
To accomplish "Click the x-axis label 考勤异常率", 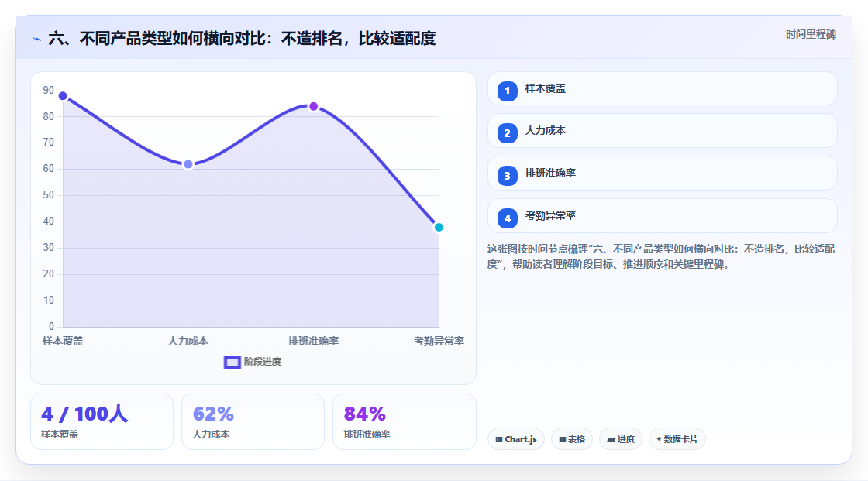I will point(439,342).
